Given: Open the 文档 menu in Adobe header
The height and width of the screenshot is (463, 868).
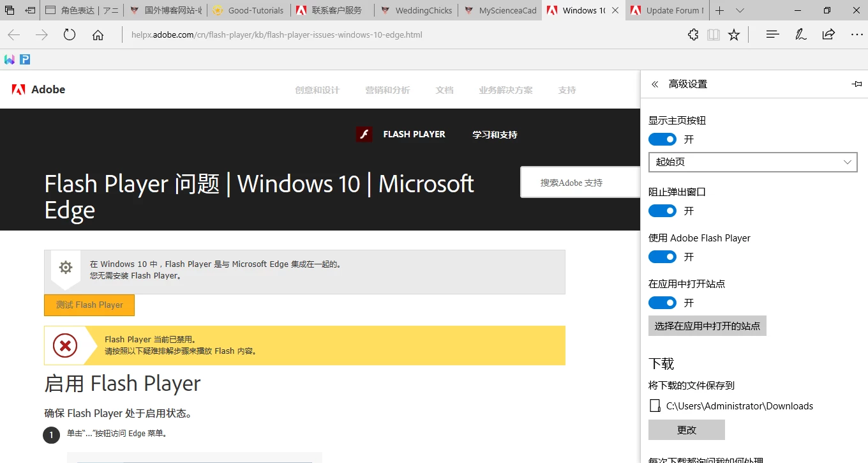Looking at the screenshot, I should click(x=445, y=90).
